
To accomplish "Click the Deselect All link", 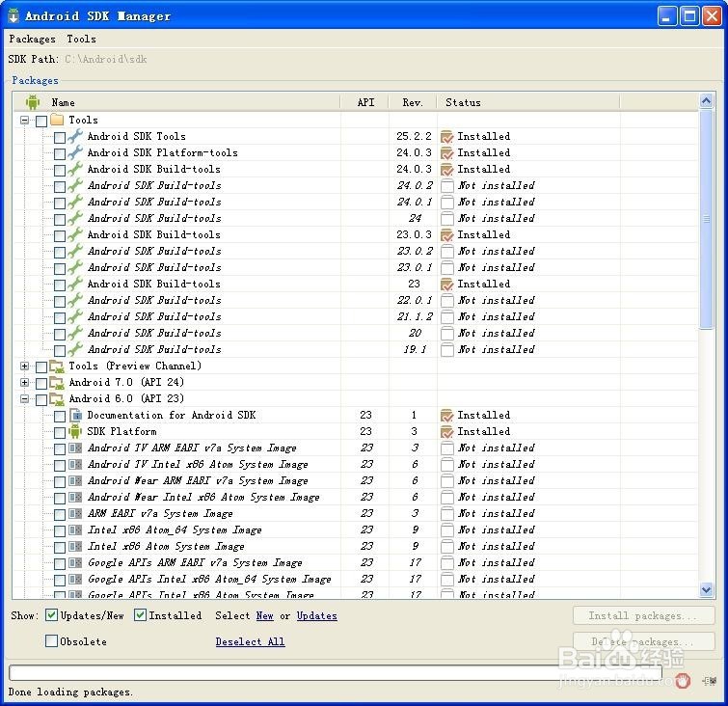I will (251, 641).
